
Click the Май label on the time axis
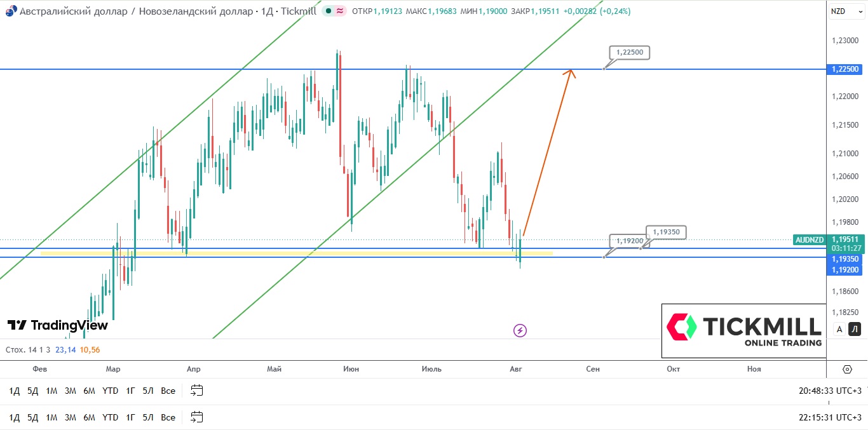[275, 369]
